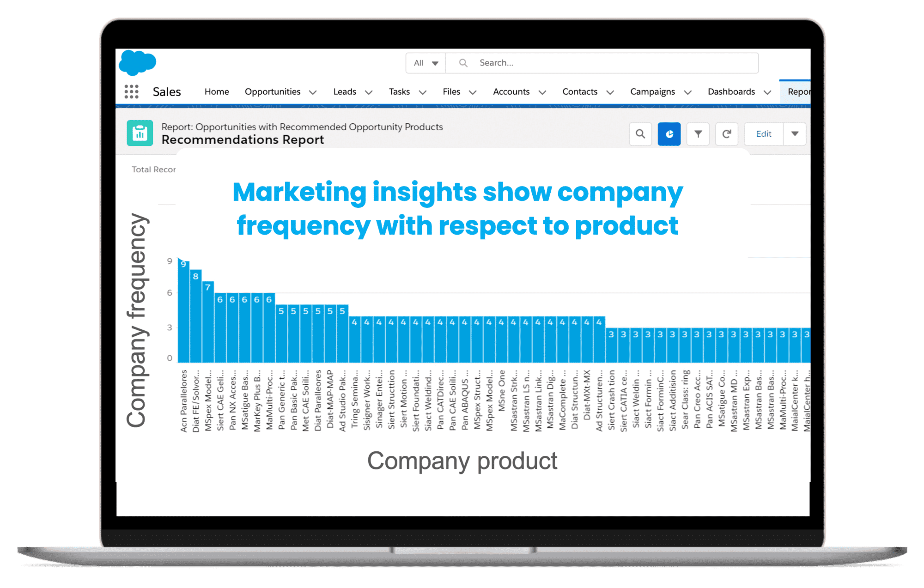Click the MSne One axis label
The image size is (924, 588).
501,390
